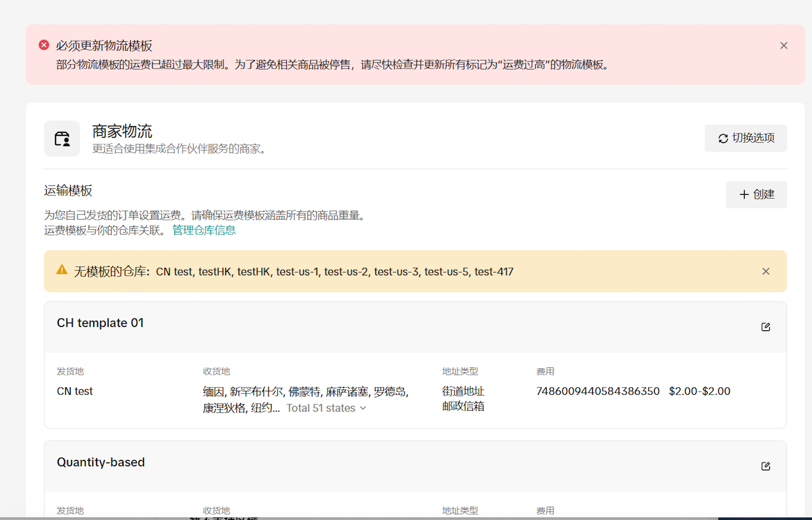
Task: Click the 运输模板 section heading
Action: click(x=68, y=191)
